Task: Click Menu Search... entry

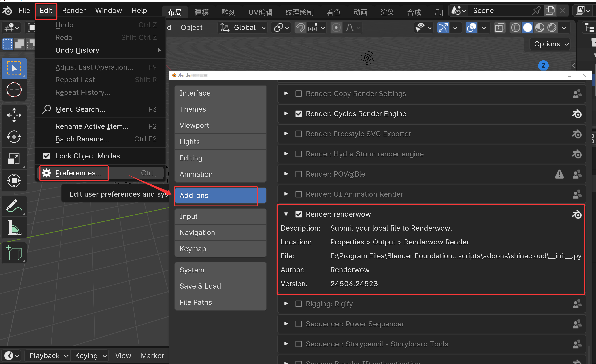Action: coord(100,109)
